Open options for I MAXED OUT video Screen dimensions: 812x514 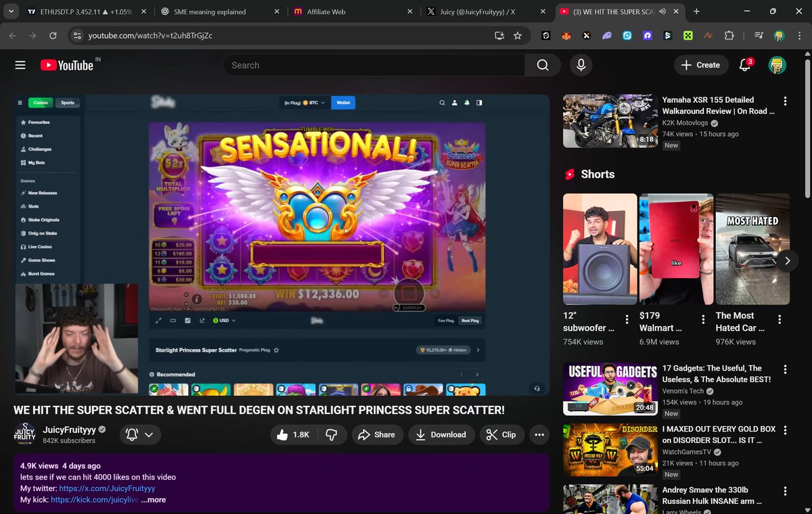pyautogui.click(x=785, y=430)
